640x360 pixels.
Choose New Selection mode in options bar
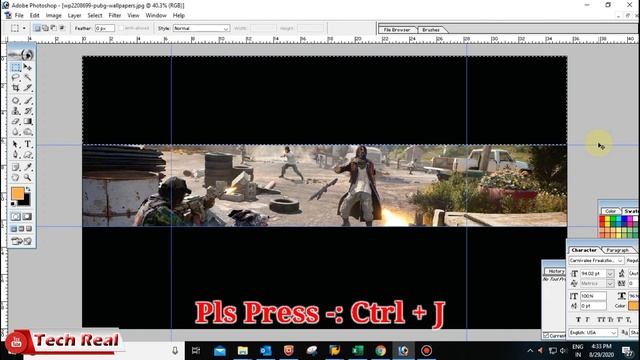(x=37, y=28)
